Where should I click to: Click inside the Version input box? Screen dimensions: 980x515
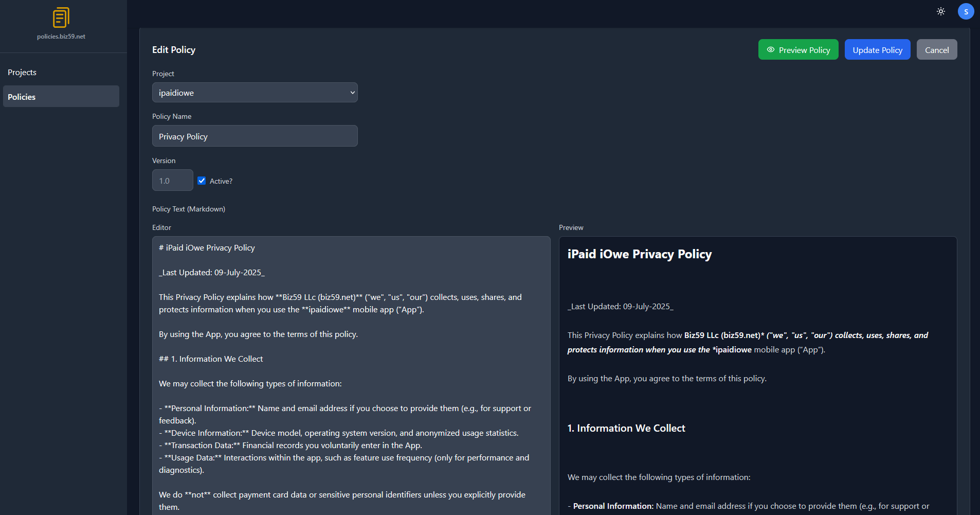pos(172,180)
